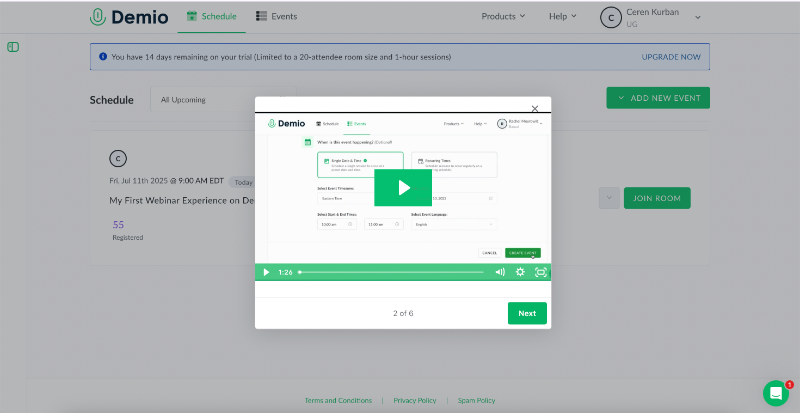This screenshot has height=413, width=800.
Task: Click the 2 of 6 step indicator
Action: point(403,313)
